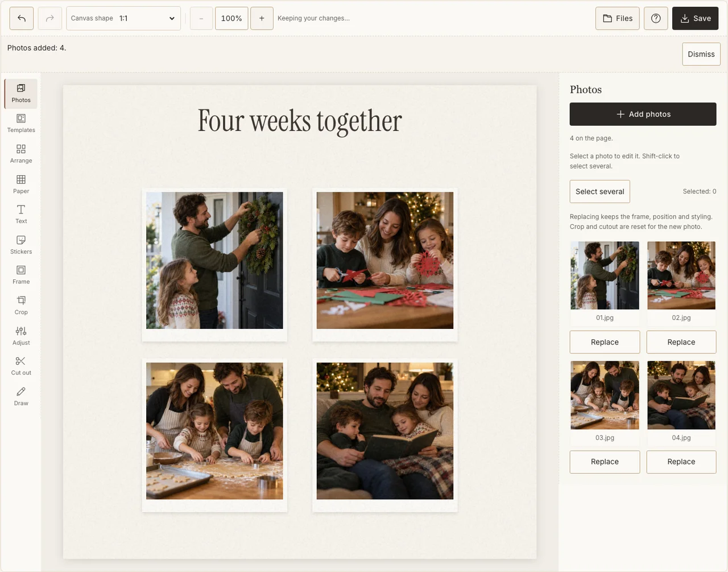The height and width of the screenshot is (572, 728).
Task: Select the Arrange tool
Action: [x=21, y=154]
